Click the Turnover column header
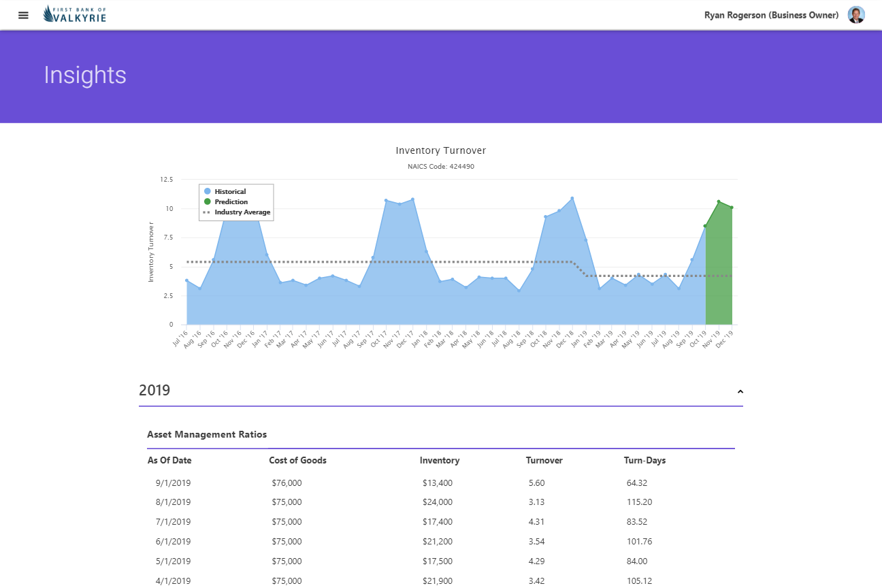This screenshot has height=588, width=882. 544,460
